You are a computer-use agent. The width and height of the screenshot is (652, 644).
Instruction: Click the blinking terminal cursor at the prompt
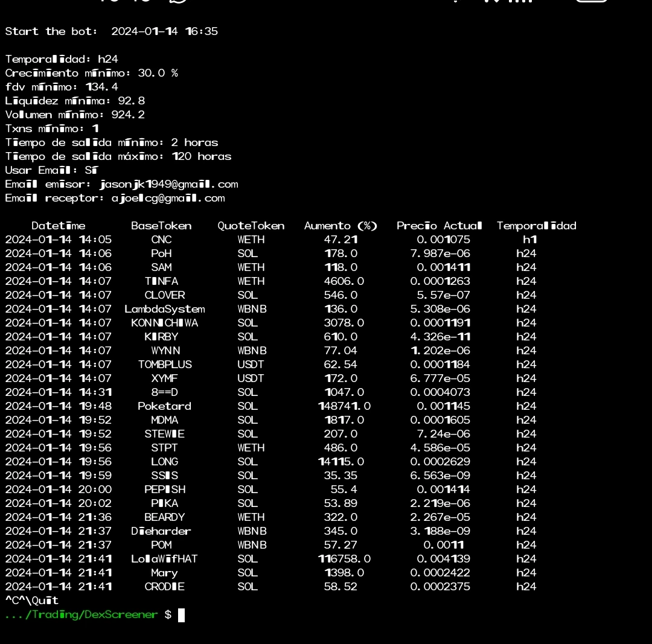(x=181, y=615)
